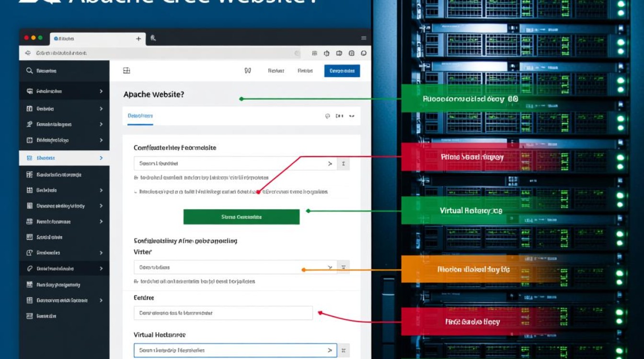644x359 pixels.
Task: Click the first grid icon in the browser toolbar
Action: [314, 53]
